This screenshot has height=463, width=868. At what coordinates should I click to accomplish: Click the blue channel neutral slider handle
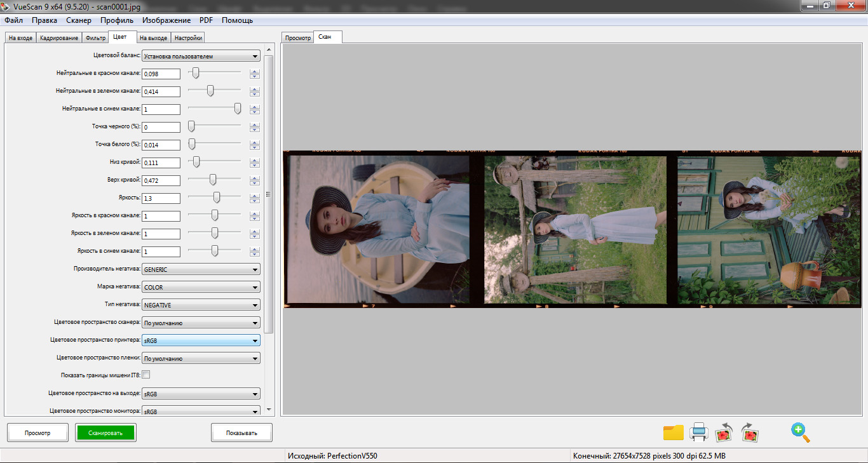[238, 109]
